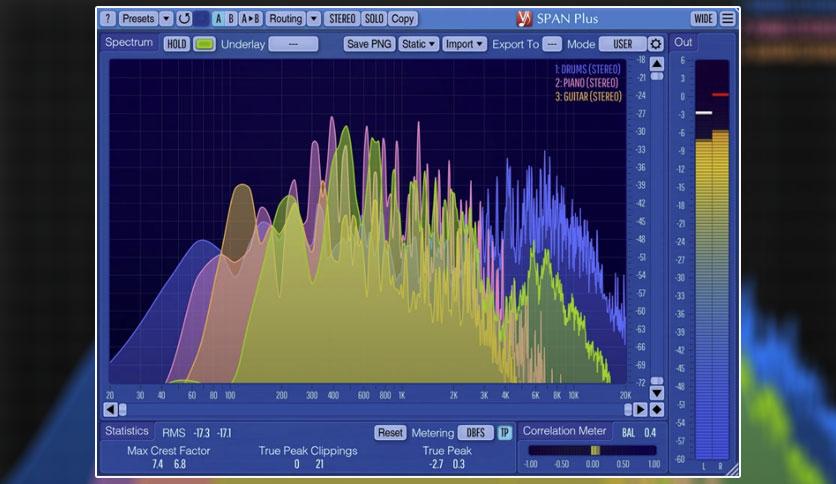Toggle the TP true peak metering

click(504, 432)
